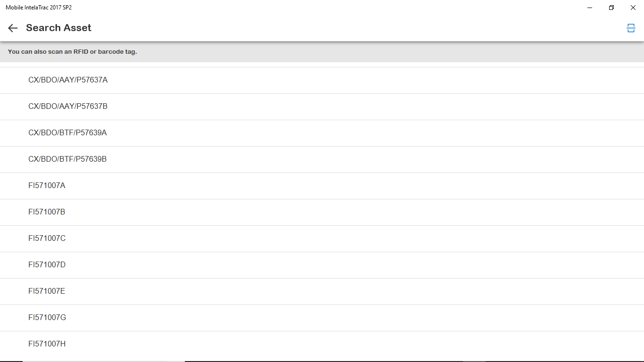Select the FI571007H list entry
Screen dimensions: 644x362
click(322, 344)
